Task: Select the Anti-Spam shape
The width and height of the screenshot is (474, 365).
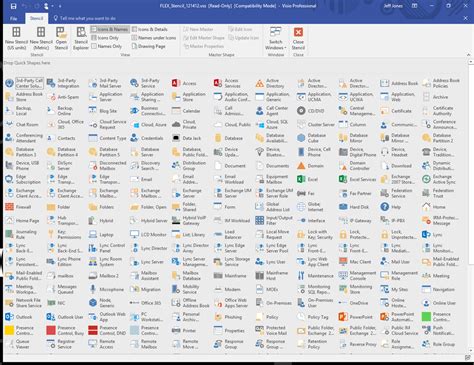Action: (x=63, y=97)
